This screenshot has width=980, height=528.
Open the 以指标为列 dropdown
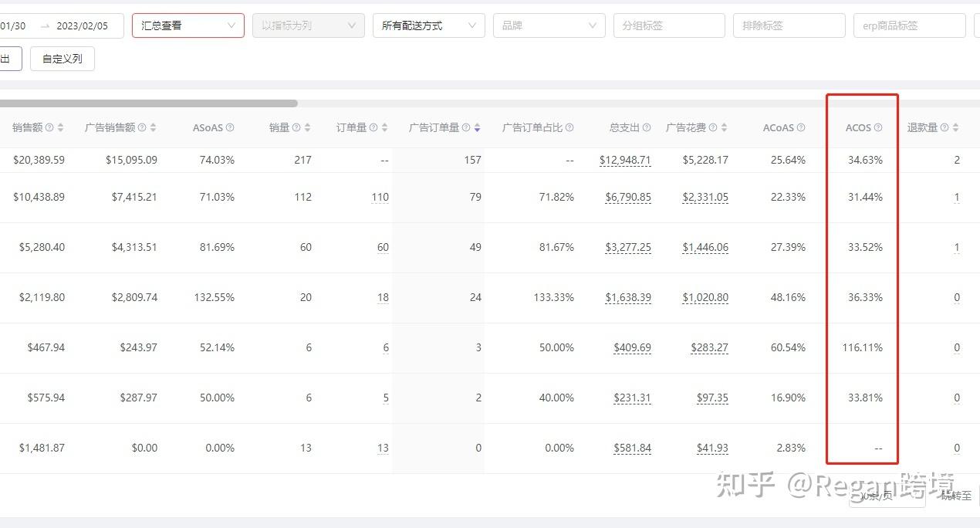309,25
